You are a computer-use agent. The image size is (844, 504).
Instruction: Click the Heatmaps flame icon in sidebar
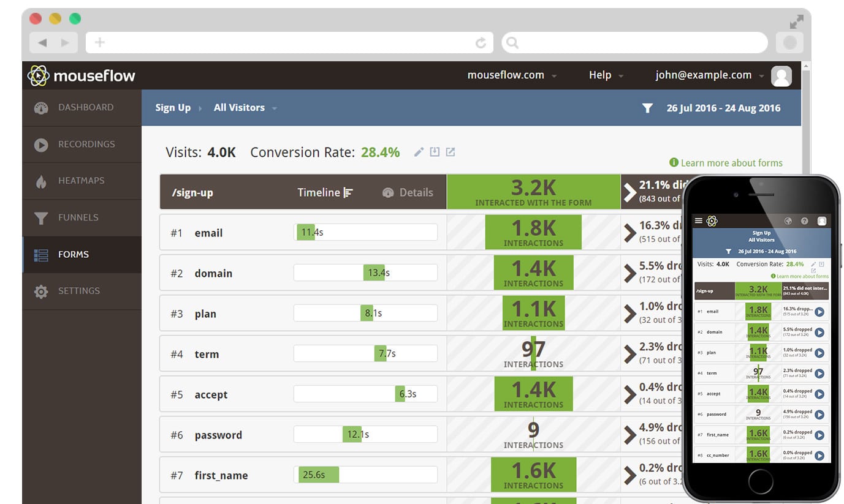pos(41,181)
